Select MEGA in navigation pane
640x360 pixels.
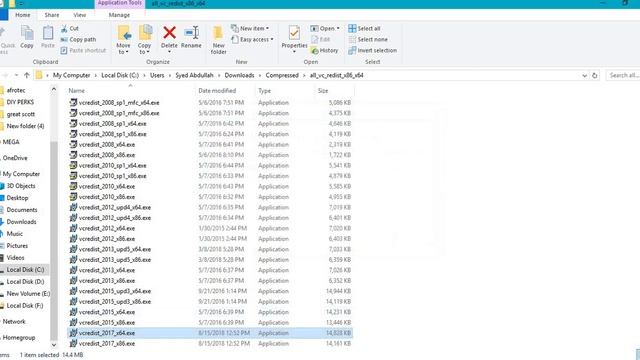[11, 142]
